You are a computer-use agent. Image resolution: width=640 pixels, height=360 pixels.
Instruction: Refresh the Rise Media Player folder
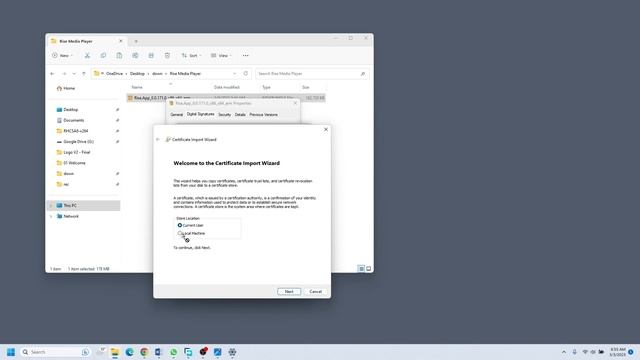(246, 74)
